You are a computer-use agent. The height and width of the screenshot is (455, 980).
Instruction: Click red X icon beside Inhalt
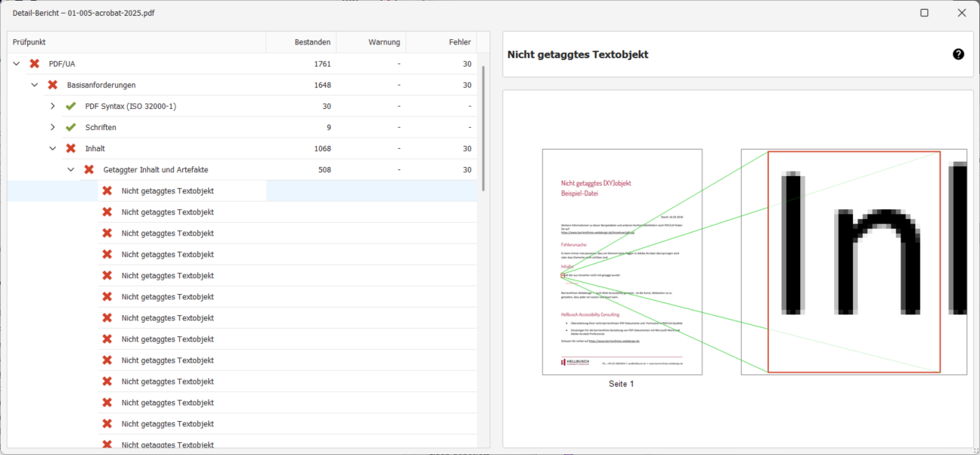pyautogui.click(x=71, y=149)
